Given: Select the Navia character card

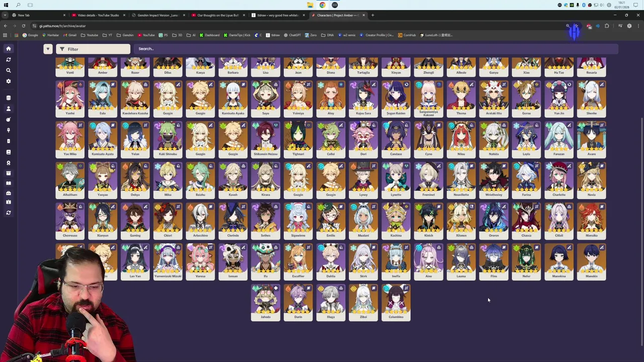Looking at the screenshot, I should click(x=592, y=180).
